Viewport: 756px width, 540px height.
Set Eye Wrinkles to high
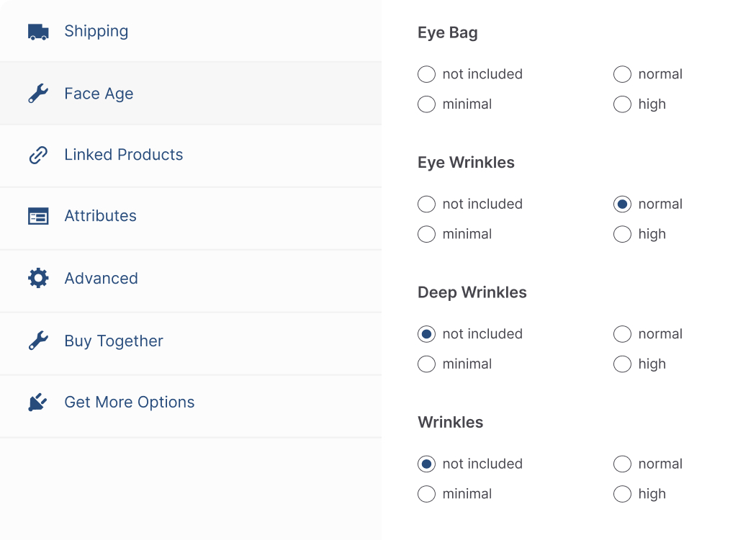coord(622,234)
